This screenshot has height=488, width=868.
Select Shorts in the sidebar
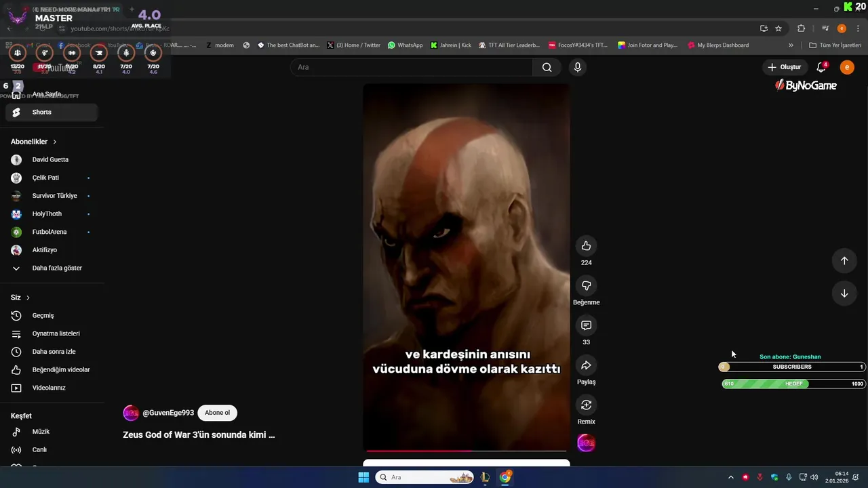[x=52, y=113]
